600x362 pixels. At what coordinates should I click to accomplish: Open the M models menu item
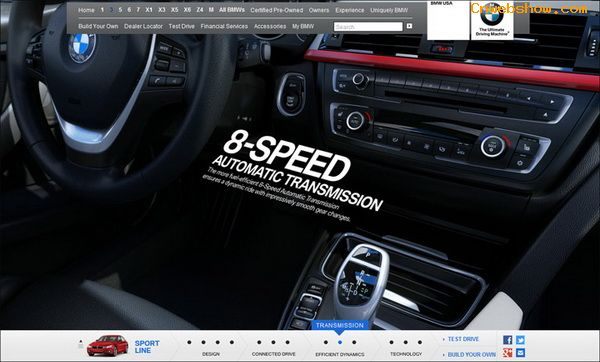[211, 10]
